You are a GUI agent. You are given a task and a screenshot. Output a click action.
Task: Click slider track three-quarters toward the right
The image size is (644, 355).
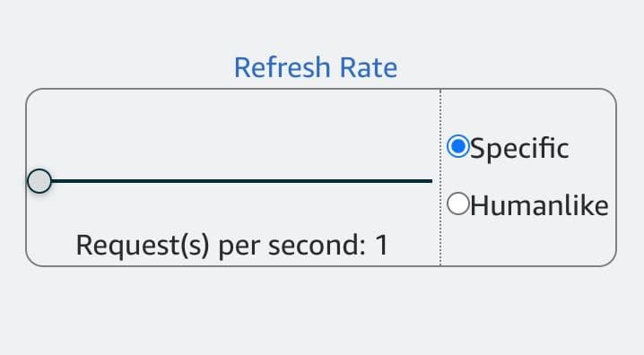click(x=332, y=181)
